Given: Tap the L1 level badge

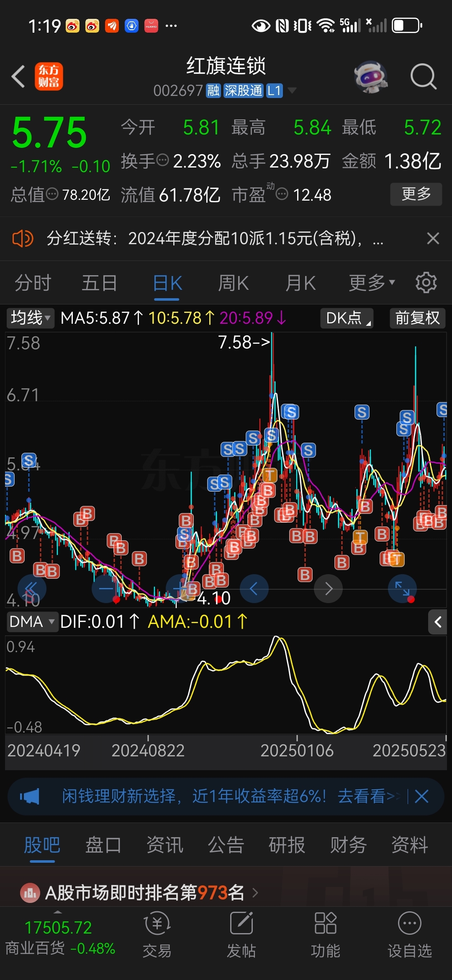Looking at the screenshot, I should (274, 90).
